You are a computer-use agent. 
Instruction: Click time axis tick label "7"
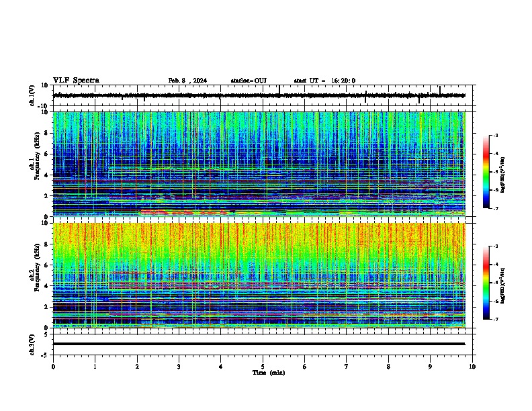pos(347,367)
